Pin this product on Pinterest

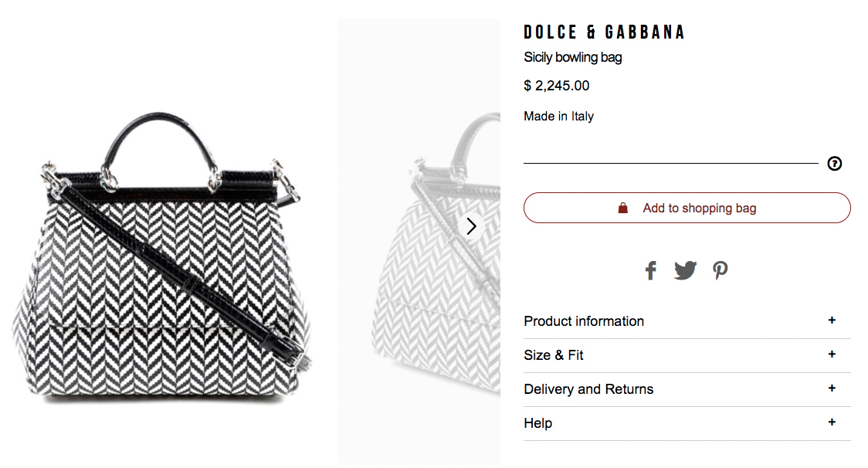click(720, 270)
